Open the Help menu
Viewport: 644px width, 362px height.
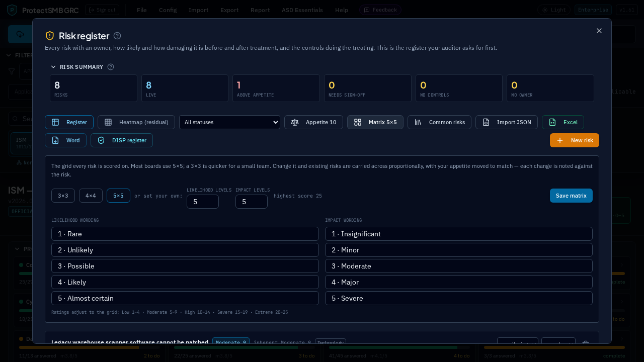(342, 10)
